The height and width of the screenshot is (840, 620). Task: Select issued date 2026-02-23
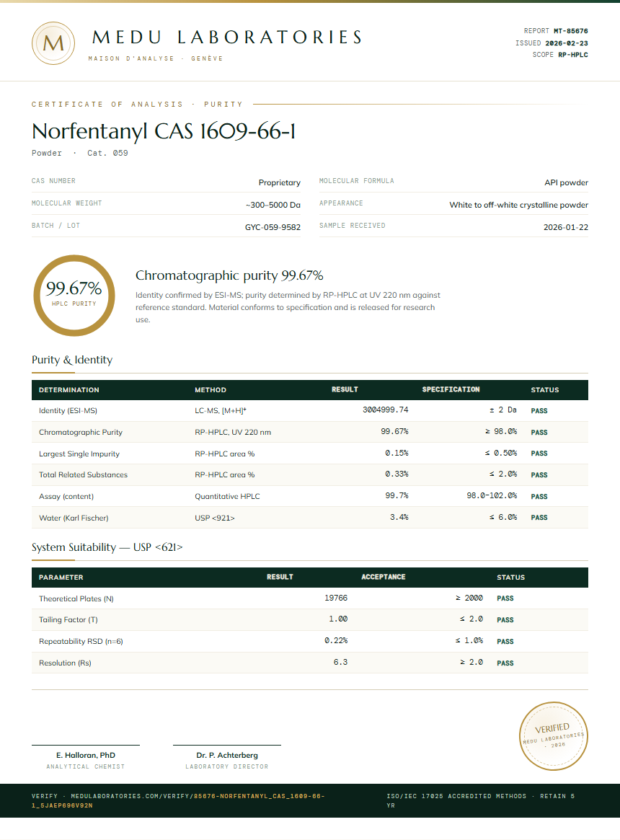567,43
